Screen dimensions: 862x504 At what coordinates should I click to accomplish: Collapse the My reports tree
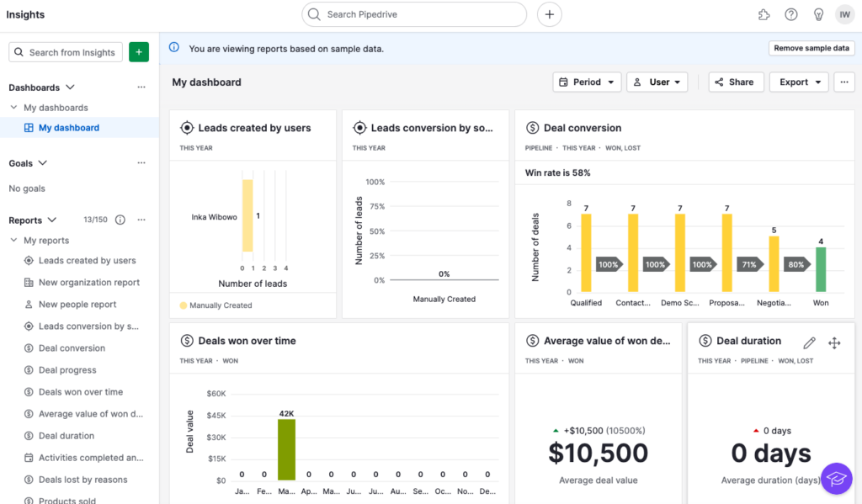[13, 241]
